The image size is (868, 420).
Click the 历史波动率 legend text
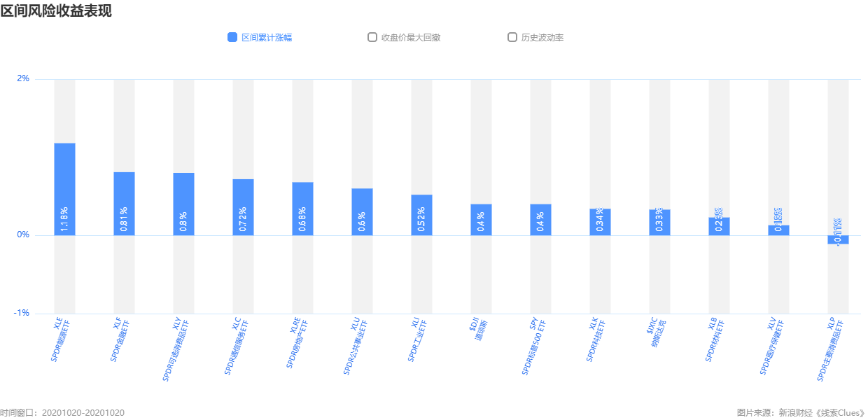[542, 37]
